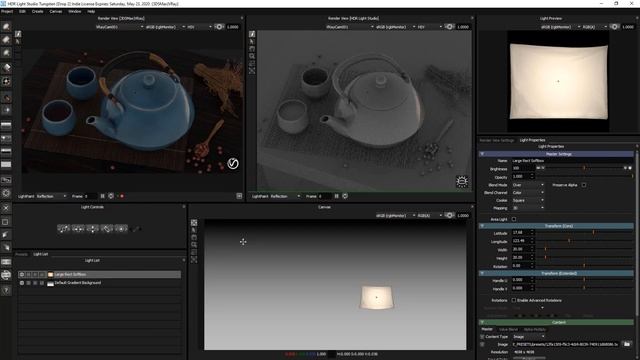Image resolution: width=640 pixels, height=360 pixels.
Task: Switch to Render View Settings tab
Action: tap(497, 140)
